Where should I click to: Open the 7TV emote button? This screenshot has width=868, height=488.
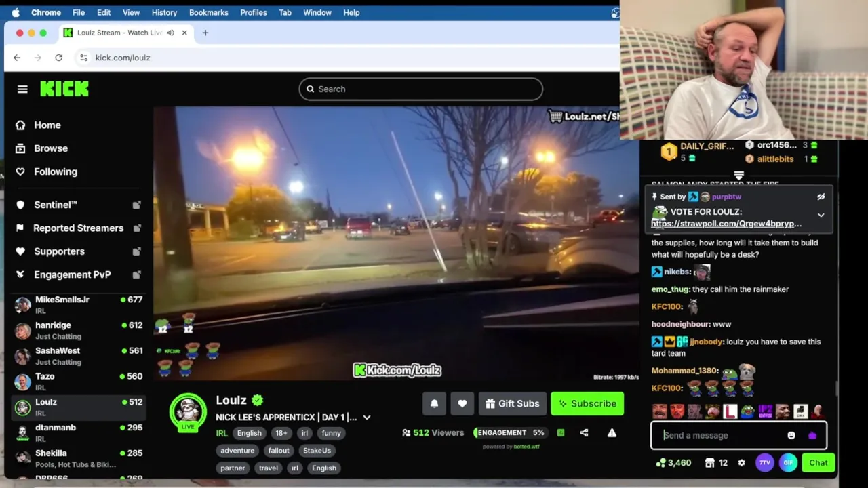764,462
